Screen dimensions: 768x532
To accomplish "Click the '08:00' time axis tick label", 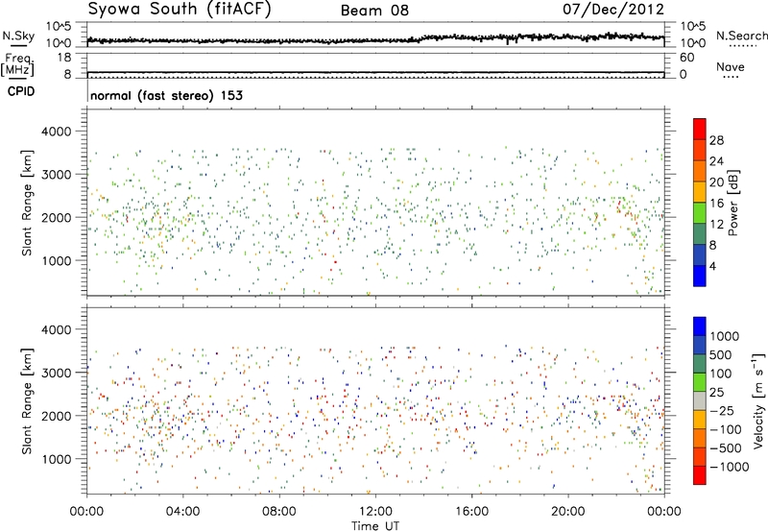I will tap(279, 512).
